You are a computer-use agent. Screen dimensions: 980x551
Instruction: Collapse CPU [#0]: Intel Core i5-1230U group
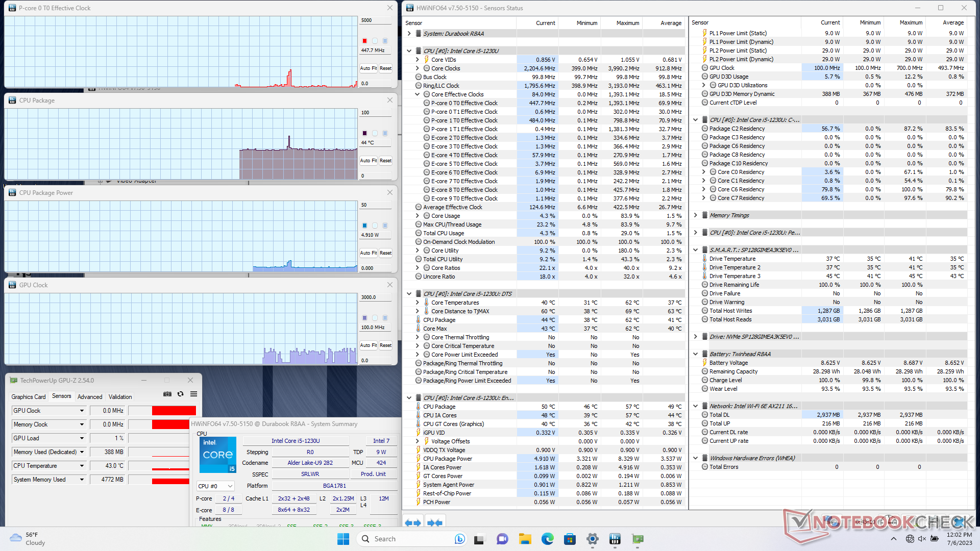click(409, 51)
